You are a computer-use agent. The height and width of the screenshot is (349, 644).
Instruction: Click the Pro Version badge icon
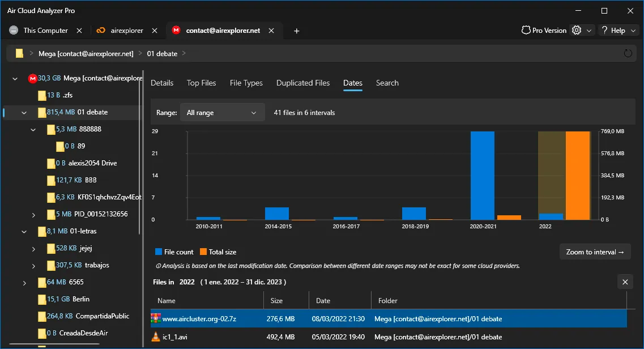tap(526, 31)
